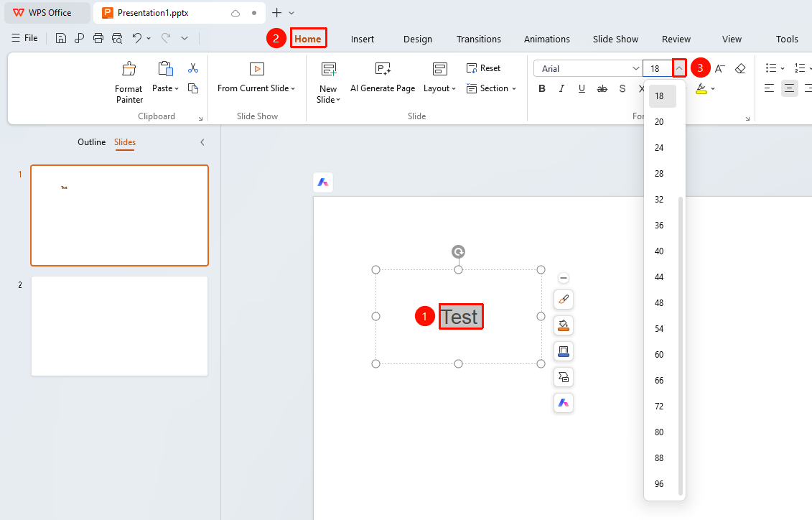This screenshot has height=520, width=812.
Task: Click the rotate handle above the text box
Action: [x=458, y=251]
